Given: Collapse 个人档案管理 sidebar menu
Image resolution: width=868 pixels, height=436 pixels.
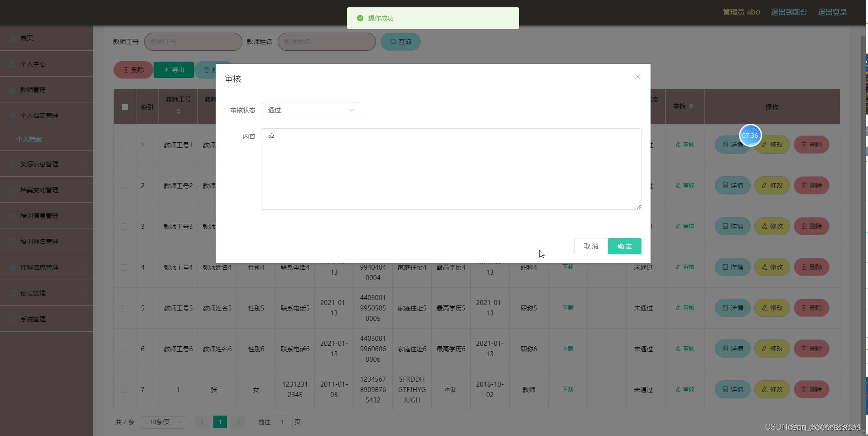Looking at the screenshot, I should pyautogui.click(x=47, y=116).
